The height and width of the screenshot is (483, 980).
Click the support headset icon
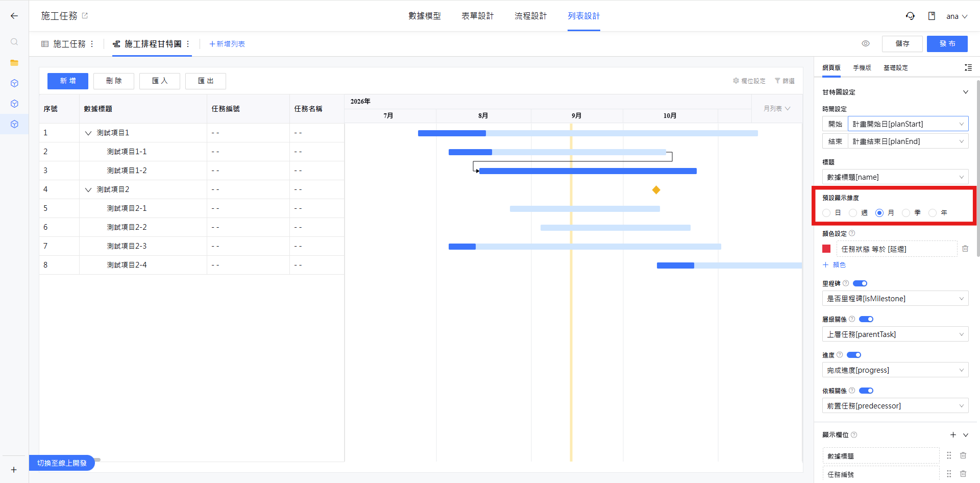click(x=910, y=16)
